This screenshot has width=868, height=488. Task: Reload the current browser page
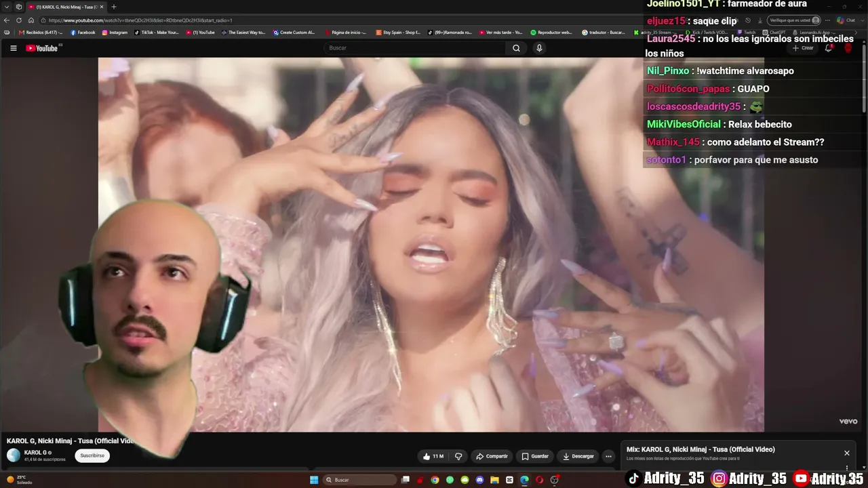[x=19, y=20]
